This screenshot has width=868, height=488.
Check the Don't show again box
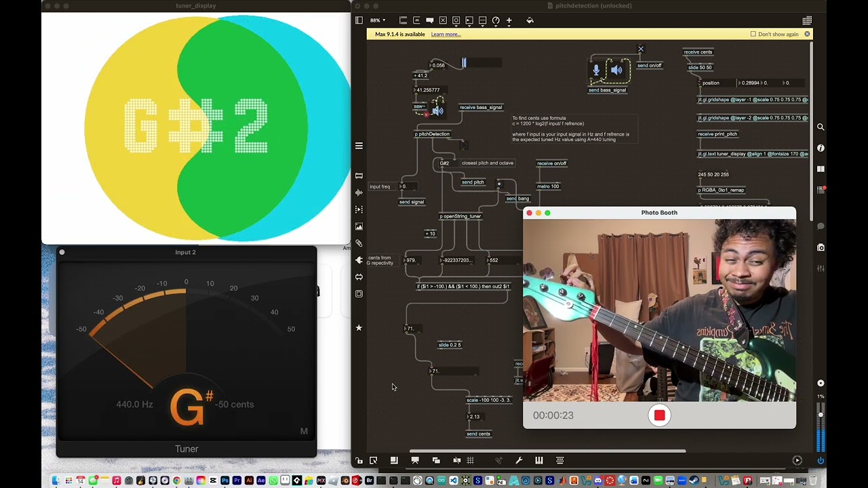click(753, 34)
